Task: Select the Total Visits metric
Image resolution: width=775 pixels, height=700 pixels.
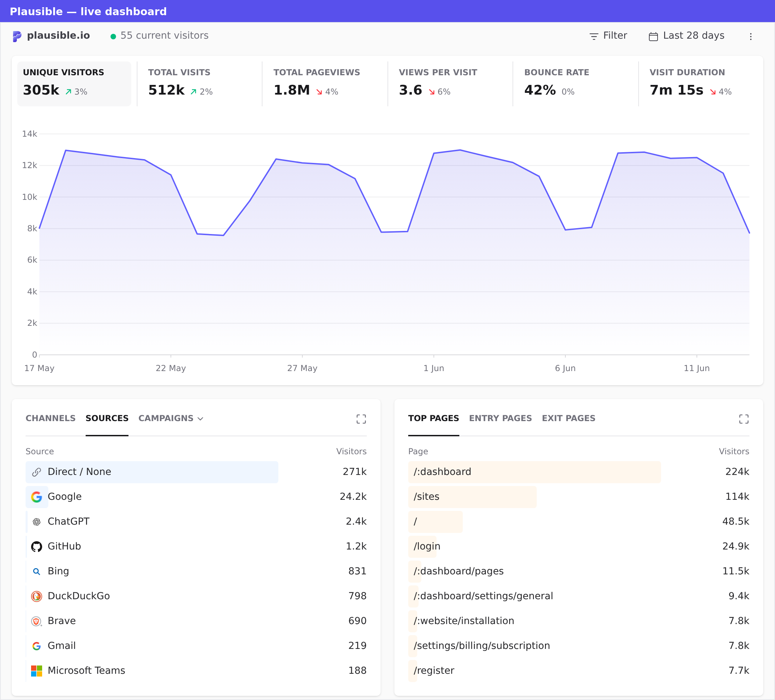Action: click(x=199, y=84)
